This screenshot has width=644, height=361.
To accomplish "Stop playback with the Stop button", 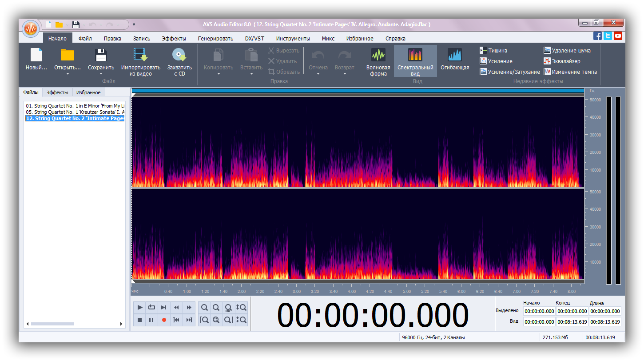I will [x=140, y=320].
